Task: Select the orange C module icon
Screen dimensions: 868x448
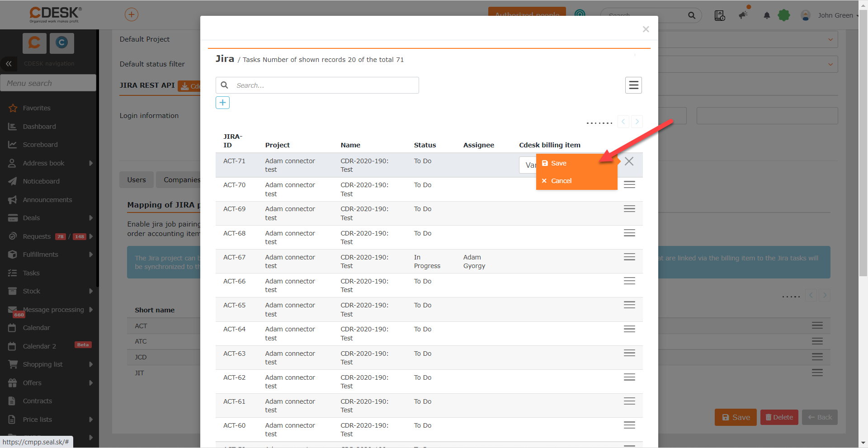Action: [x=34, y=42]
